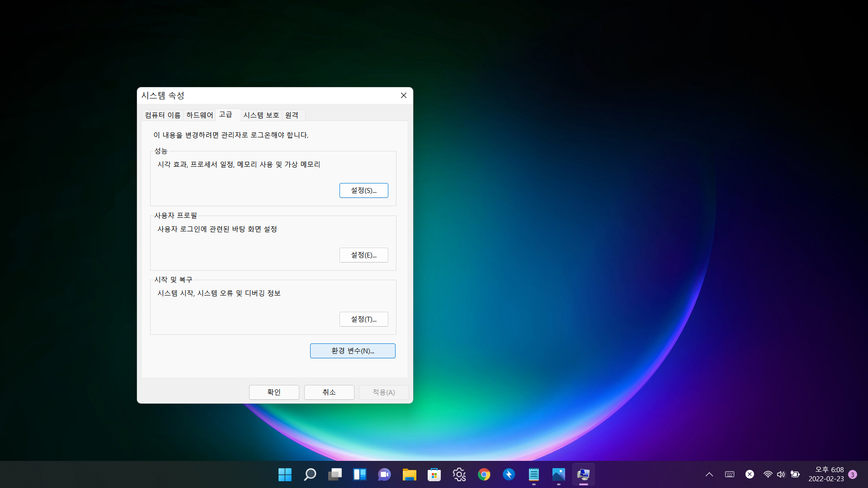The height and width of the screenshot is (488, 868).
Task: Click 설정(S) in the 성능 section
Action: pos(363,190)
